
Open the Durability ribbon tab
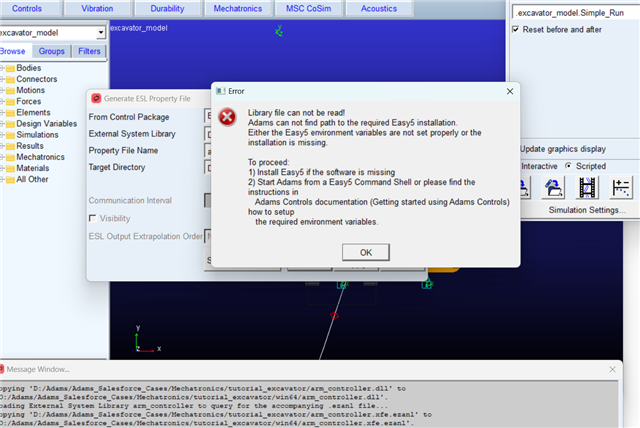167,8
